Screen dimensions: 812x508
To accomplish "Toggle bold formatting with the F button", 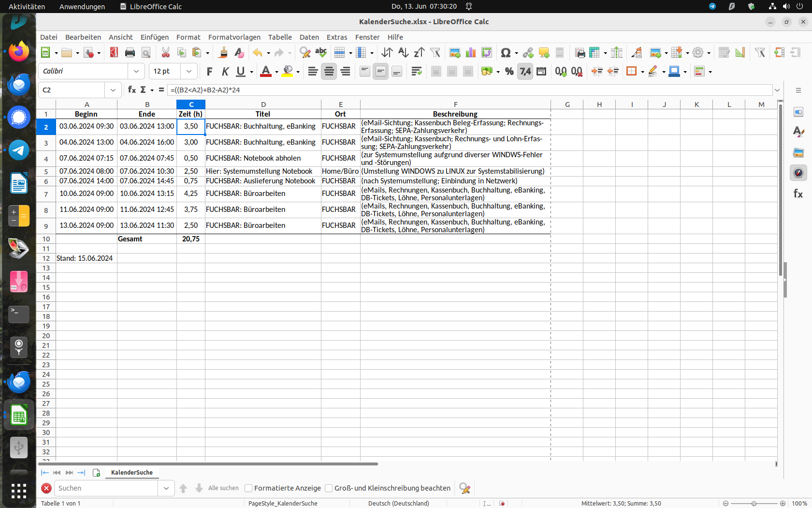I will coord(209,72).
